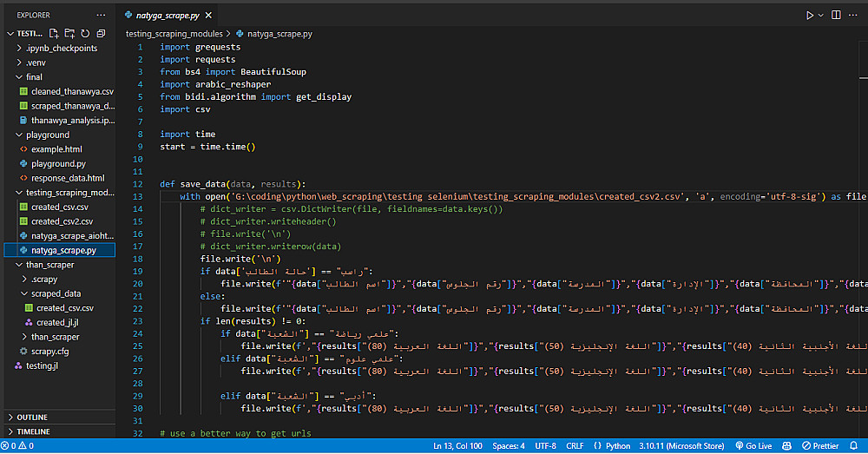Screen dimensions: 868x454
Task: Run the Python file with play button
Action: [809, 15]
